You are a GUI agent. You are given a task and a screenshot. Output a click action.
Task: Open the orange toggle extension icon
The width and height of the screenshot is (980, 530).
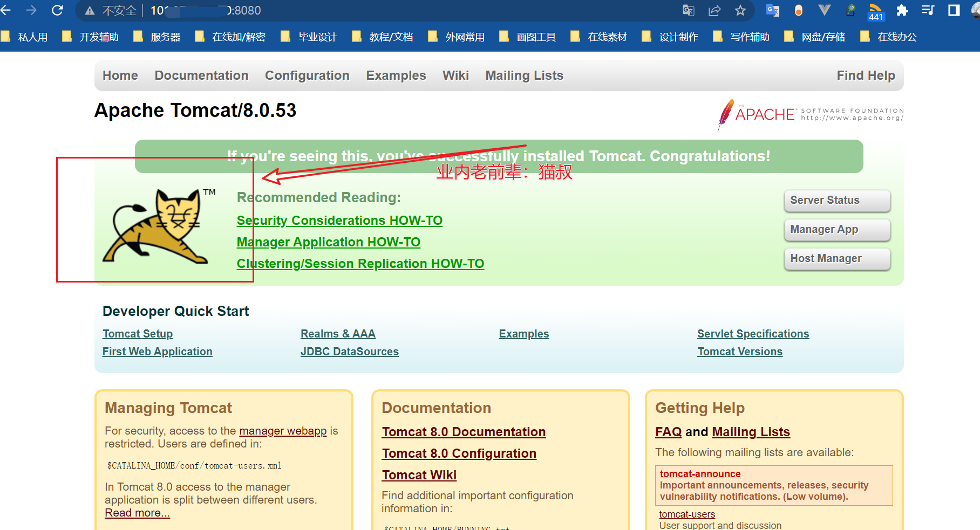point(799,10)
